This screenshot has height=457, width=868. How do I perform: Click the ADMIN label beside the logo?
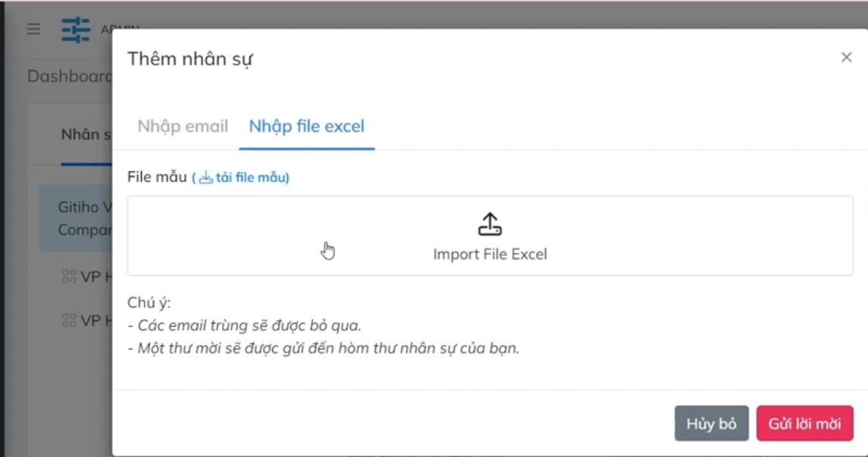(x=106, y=29)
